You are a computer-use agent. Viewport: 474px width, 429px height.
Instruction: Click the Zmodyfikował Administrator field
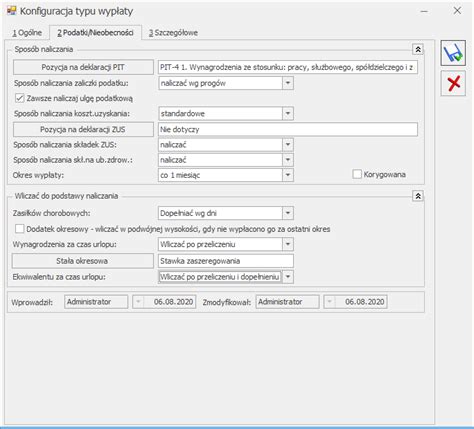pos(287,302)
